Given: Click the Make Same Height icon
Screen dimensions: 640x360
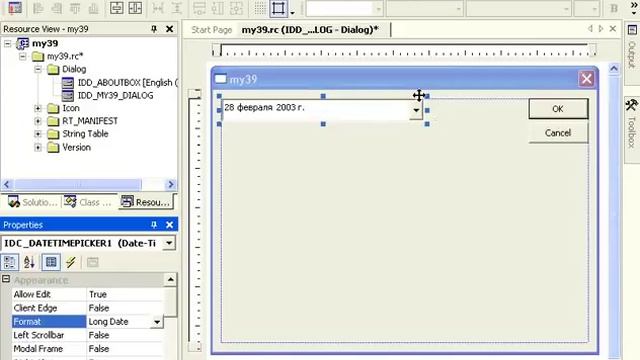Looking at the screenshot, I should (217, 8).
